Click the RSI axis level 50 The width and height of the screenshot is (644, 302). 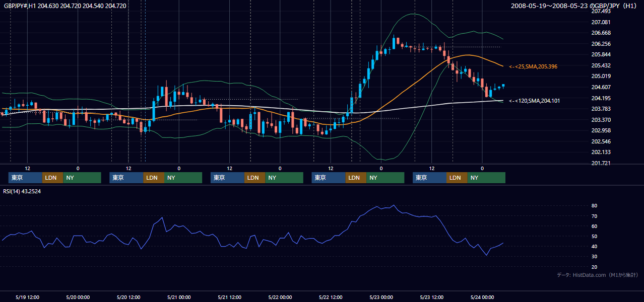(594, 236)
